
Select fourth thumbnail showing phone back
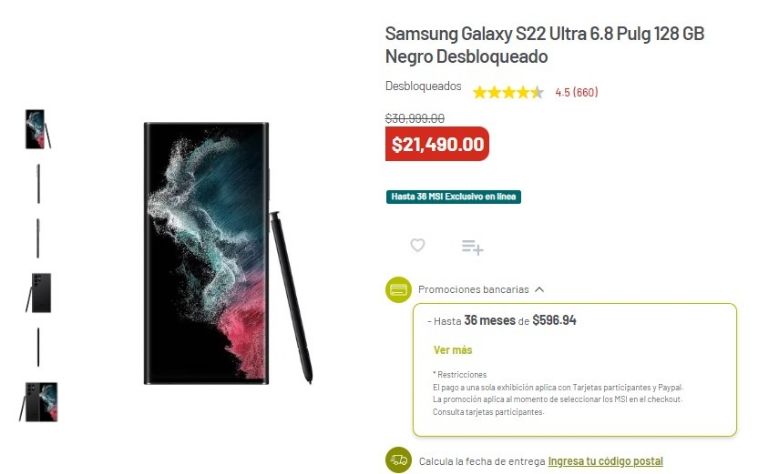38,293
